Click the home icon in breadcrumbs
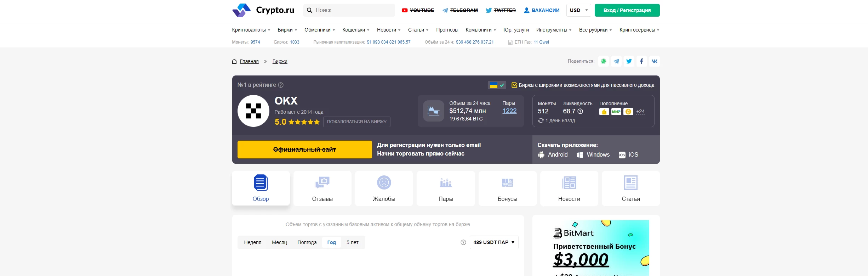Image resolution: width=868 pixels, height=276 pixels. point(234,61)
